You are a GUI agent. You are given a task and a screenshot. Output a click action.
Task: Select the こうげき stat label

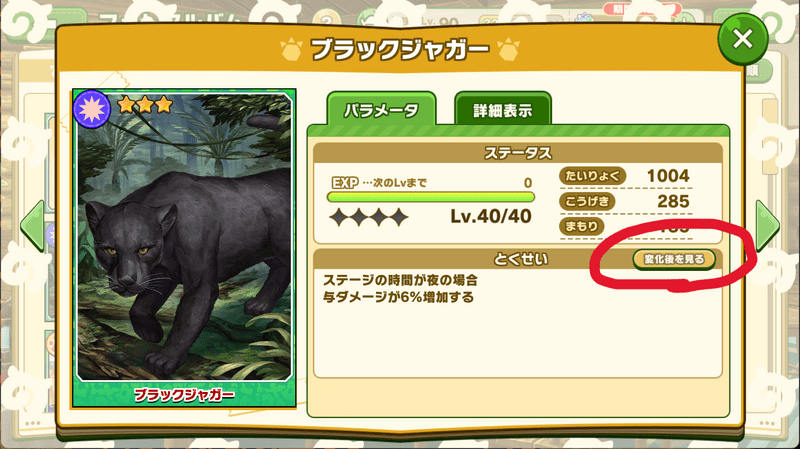click(x=587, y=201)
